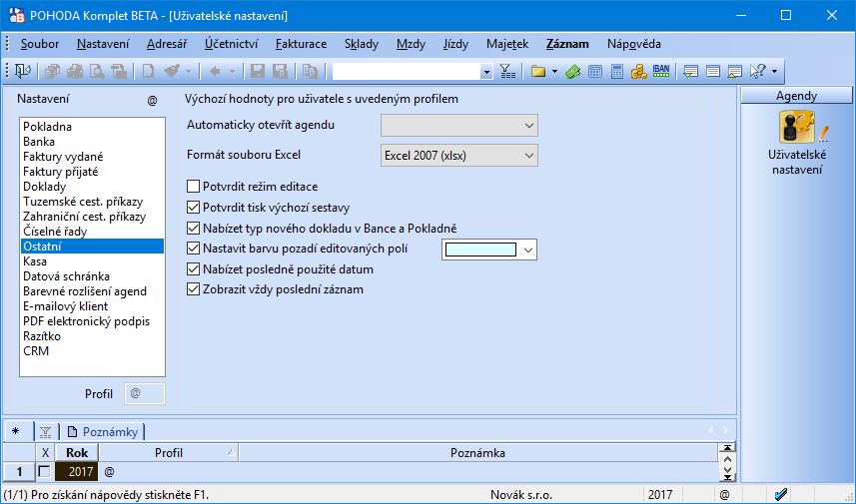The height and width of the screenshot is (504, 856).
Task: Open the IBAN tool icon
Action: coord(661,71)
